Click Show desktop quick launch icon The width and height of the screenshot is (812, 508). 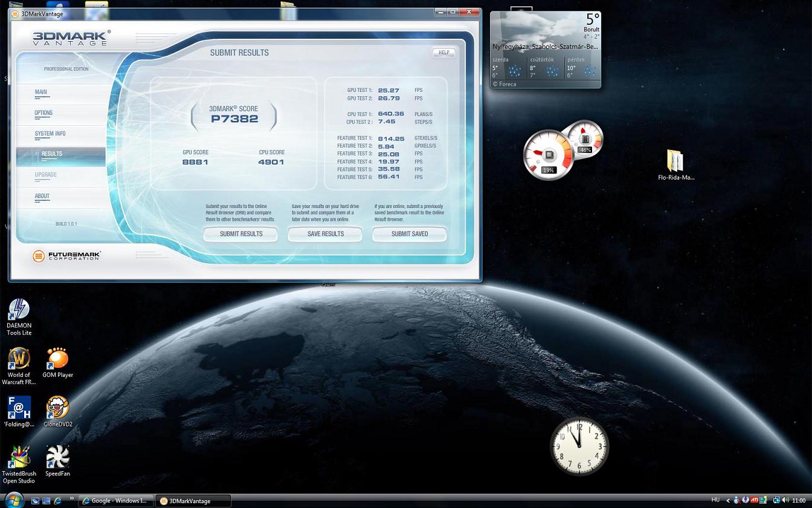pyautogui.click(x=47, y=501)
